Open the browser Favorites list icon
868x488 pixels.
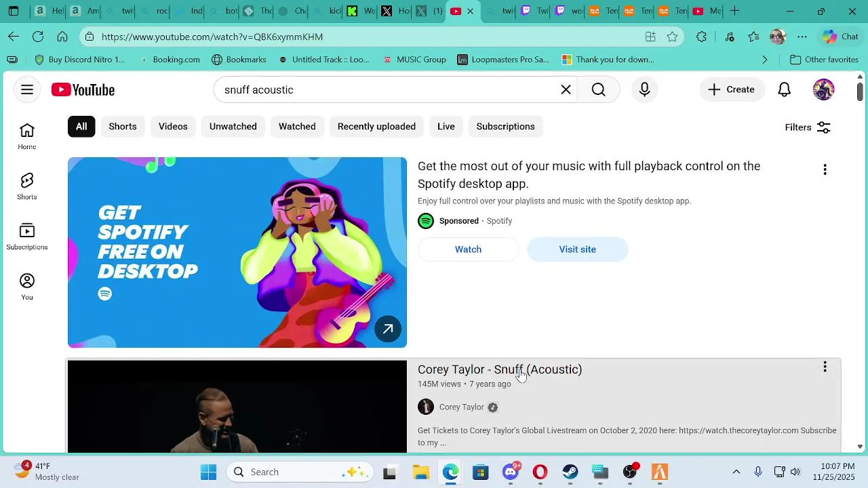(753, 37)
